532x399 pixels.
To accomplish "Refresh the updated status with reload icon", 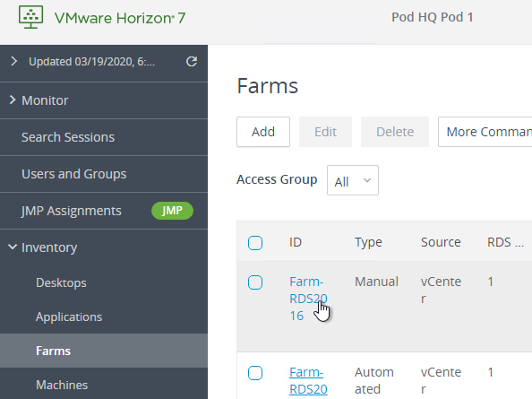I will pyautogui.click(x=192, y=62).
